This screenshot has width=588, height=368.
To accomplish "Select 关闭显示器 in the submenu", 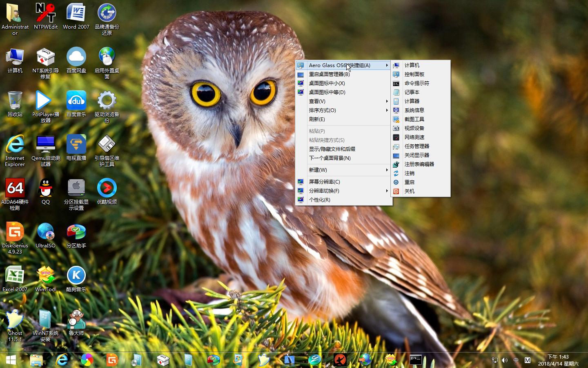I will pos(421,155).
